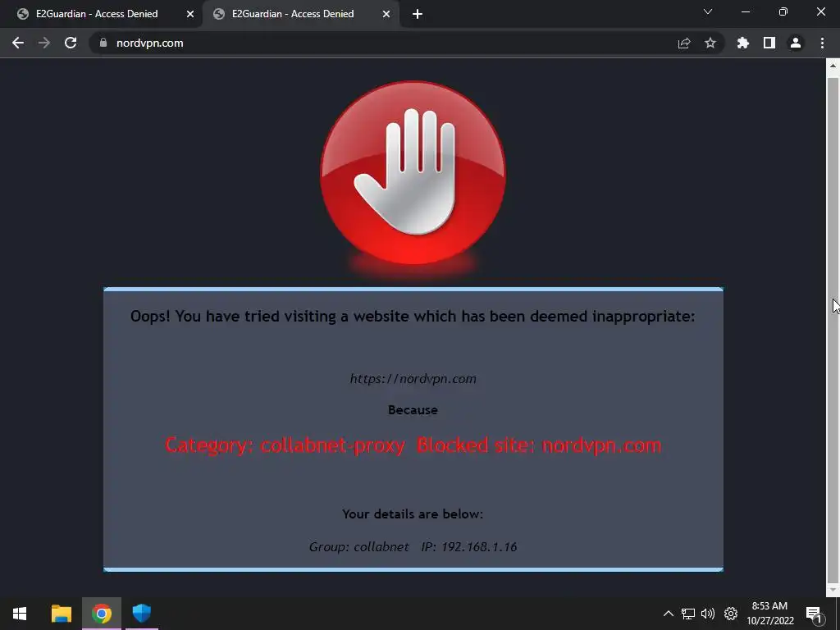
Task: Click the Chrome taskbar icon
Action: point(102,614)
